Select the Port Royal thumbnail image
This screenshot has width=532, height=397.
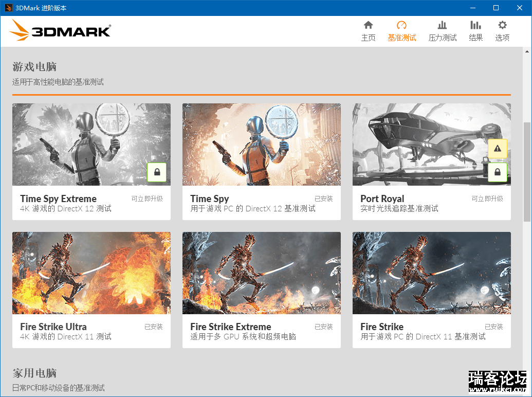432,145
